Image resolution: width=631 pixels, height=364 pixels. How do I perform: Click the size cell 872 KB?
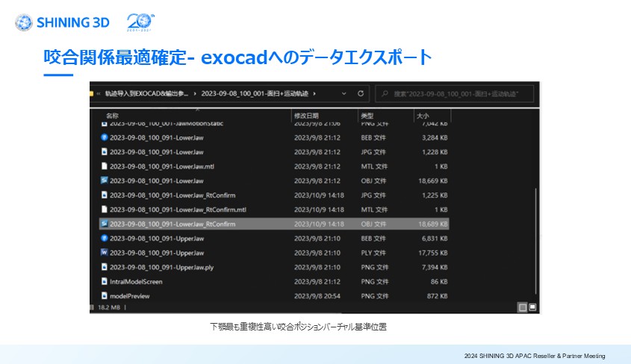438,296
